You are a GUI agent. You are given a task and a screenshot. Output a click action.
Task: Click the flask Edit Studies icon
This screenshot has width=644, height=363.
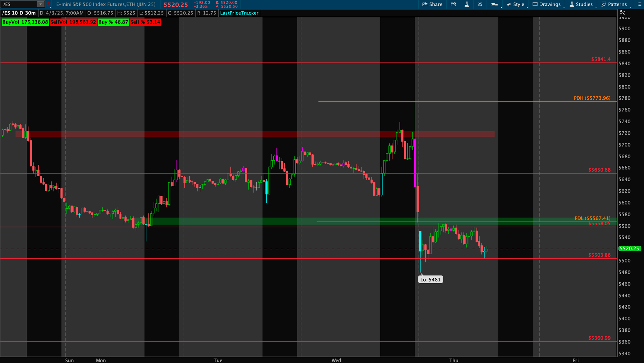467,4
